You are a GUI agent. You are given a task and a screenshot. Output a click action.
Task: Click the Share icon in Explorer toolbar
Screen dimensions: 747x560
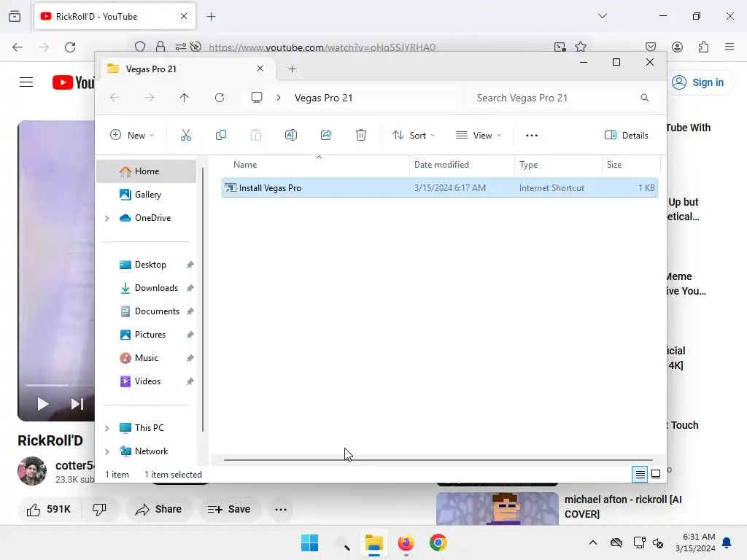tap(326, 135)
